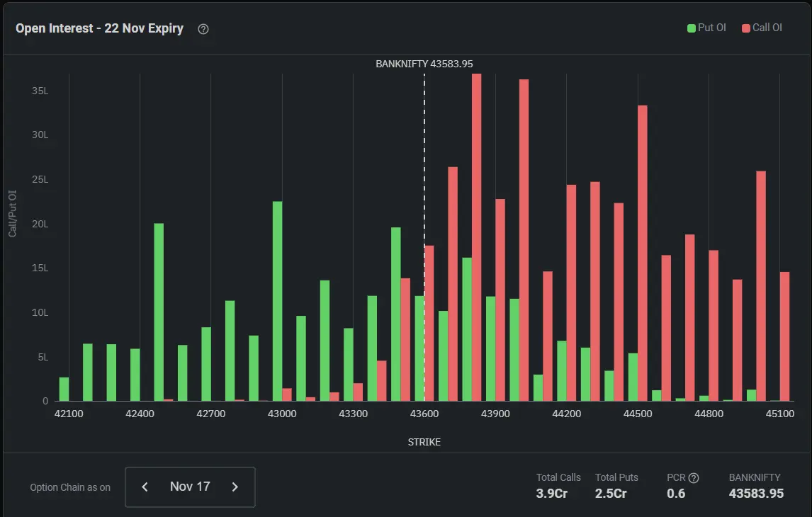This screenshot has width=812, height=517.
Task: Click the green Put OI swatch
Action: coord(692,28)
